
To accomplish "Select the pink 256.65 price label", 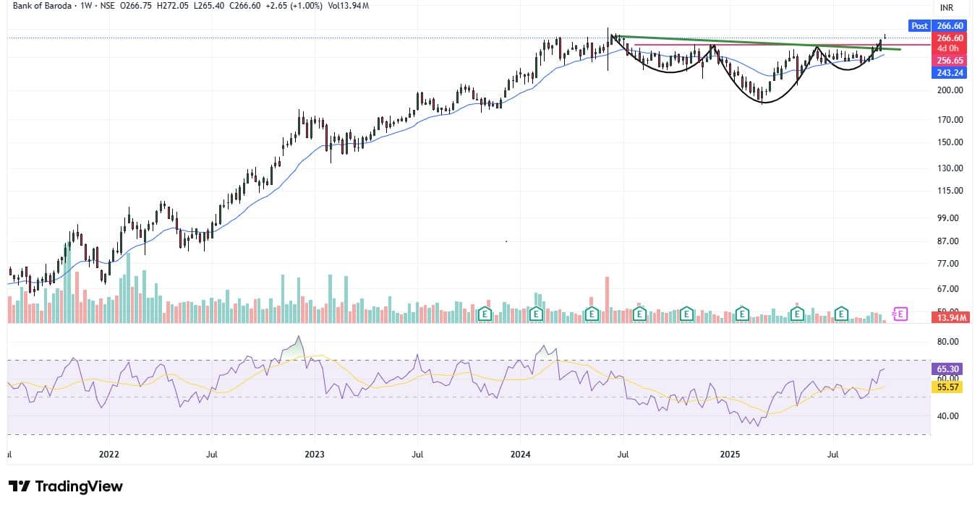I will (x=949, y=61).
